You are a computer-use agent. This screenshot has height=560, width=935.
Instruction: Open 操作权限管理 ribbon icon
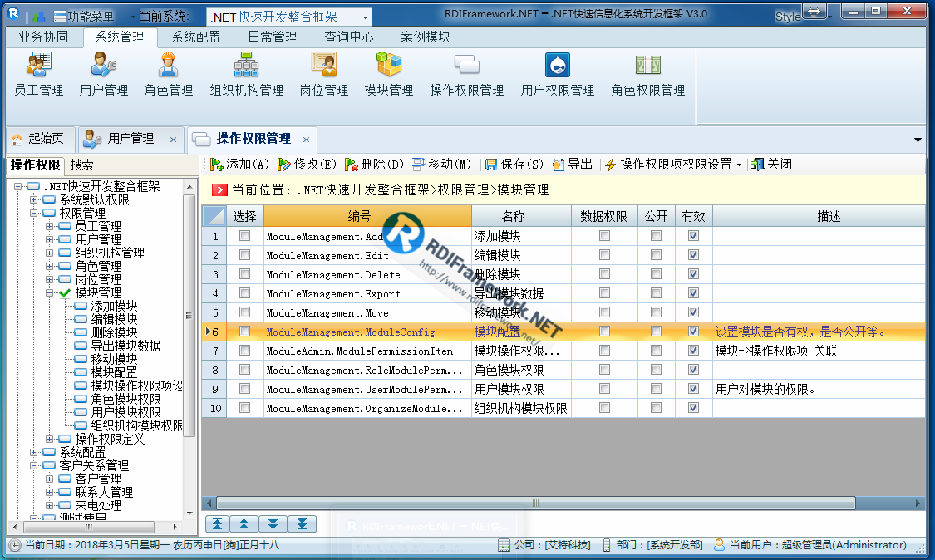(x=467, y=74)
